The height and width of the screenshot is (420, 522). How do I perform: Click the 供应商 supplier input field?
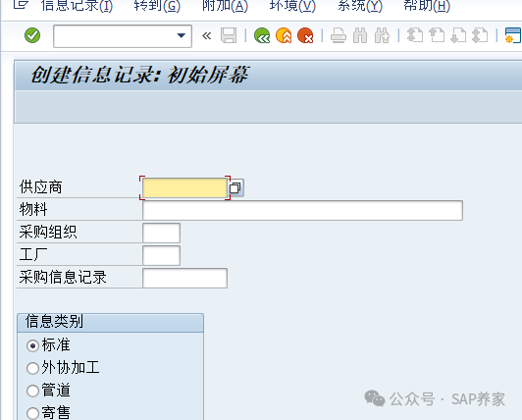(184, 187)
